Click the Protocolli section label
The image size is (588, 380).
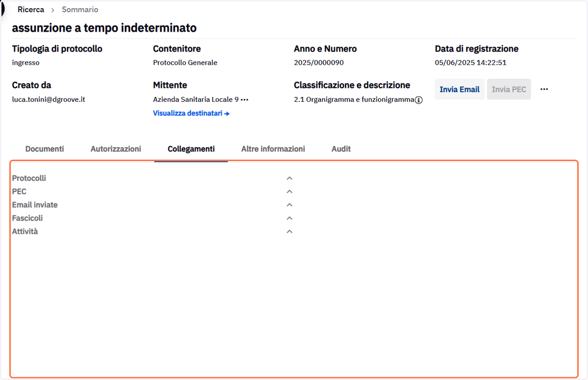pos(29,178)
